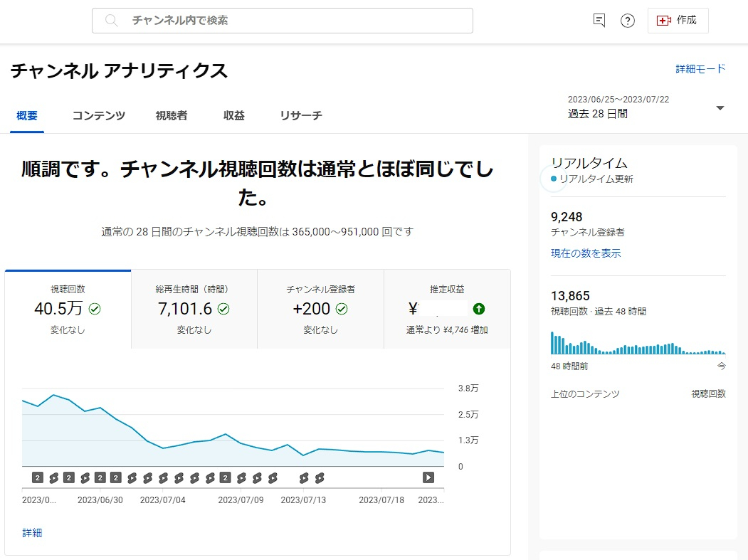Select the '2' marker above the 2023/07/09 label
748x560 pixels.
point(225,477)
